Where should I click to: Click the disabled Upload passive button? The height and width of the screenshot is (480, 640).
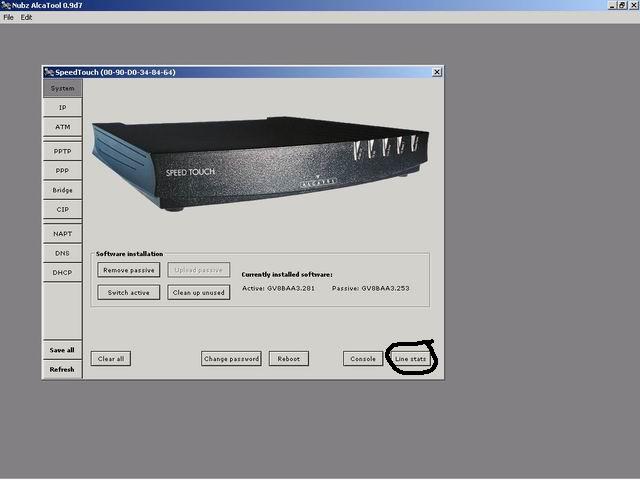point(198,270)
